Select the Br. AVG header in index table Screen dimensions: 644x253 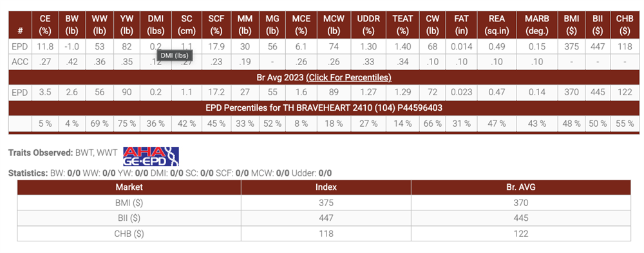[x=520, y=187]
